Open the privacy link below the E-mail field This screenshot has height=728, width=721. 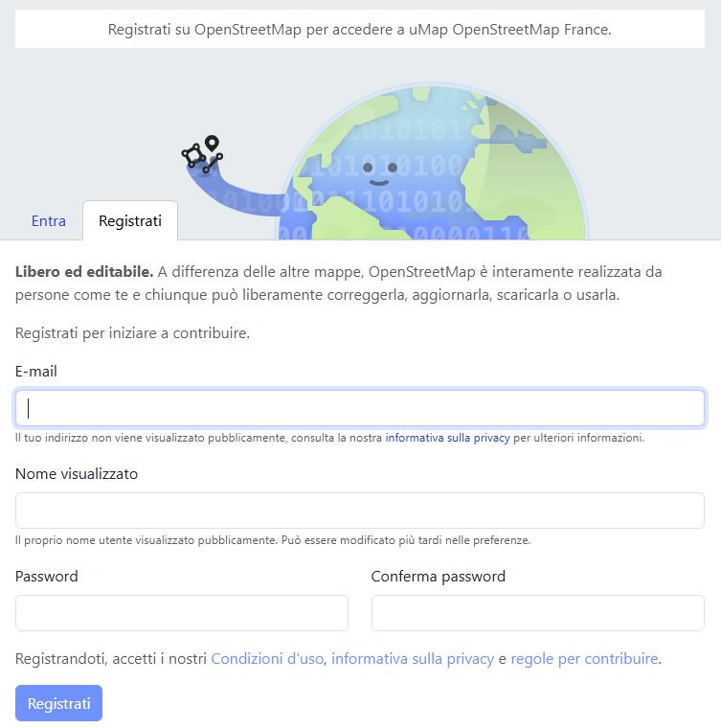[x=447, y=438]
